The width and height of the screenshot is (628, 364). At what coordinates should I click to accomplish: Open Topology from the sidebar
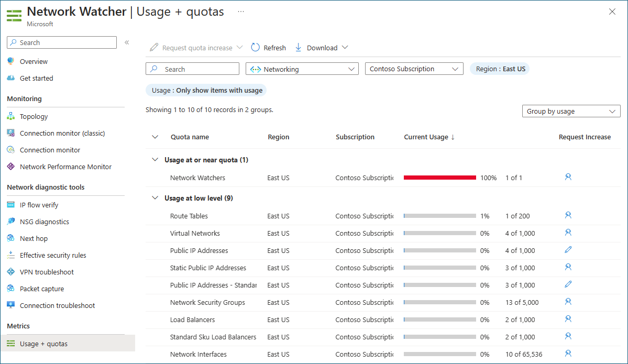[x=34, y=116]
